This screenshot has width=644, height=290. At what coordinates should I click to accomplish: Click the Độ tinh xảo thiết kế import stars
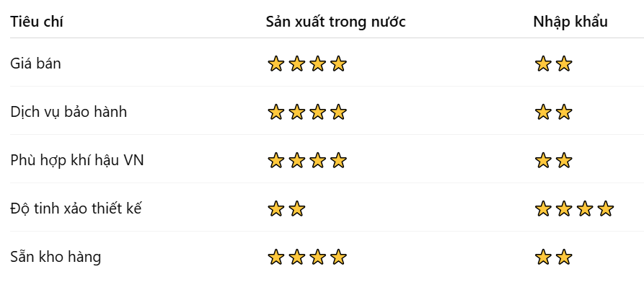click(574, 209)
